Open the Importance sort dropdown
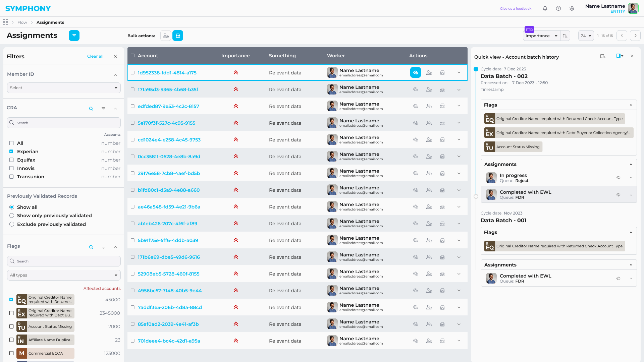Viewport: 644px width, 362px height. tap(541, 36)
